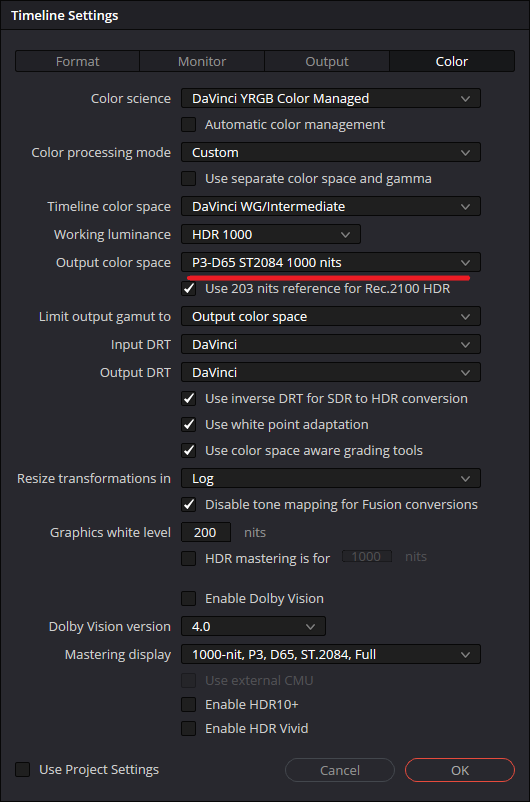This screenshot has width=530, height=802.
Task: Toggle Disable tone mapping for Fusion conversions
Action: point(189,505)
